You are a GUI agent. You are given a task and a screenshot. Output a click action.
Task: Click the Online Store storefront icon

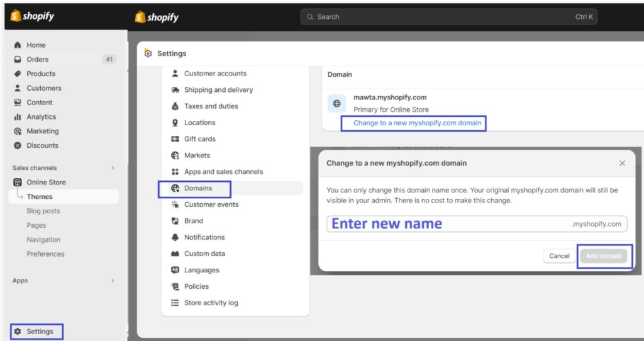pyautogui.click(x=17, y=182)
